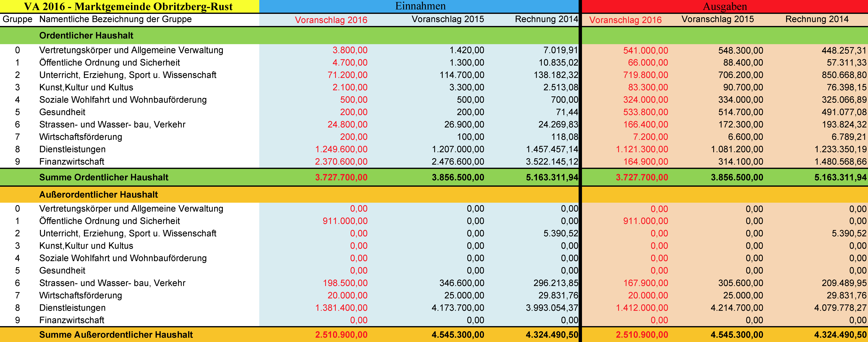This screenshot has width=868, height=342.
Task: Click the value 7.019,91
Action: tap(561, 50)
